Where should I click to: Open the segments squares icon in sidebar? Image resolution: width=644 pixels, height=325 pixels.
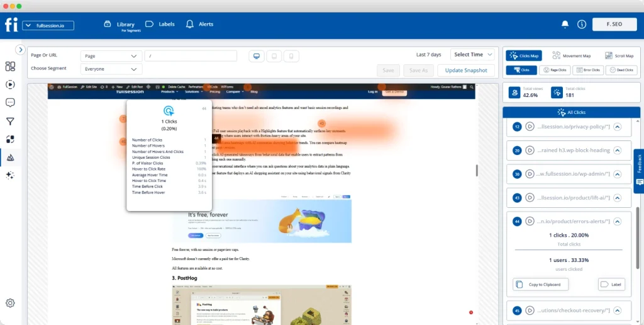(x=10, y=139)
